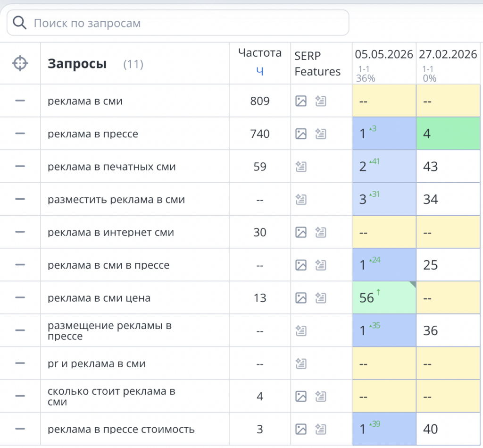Click the minus marker beside 'реклама в сми цена'
The width and height of the screenshot is (483, 448).
[x=20, y=297]
